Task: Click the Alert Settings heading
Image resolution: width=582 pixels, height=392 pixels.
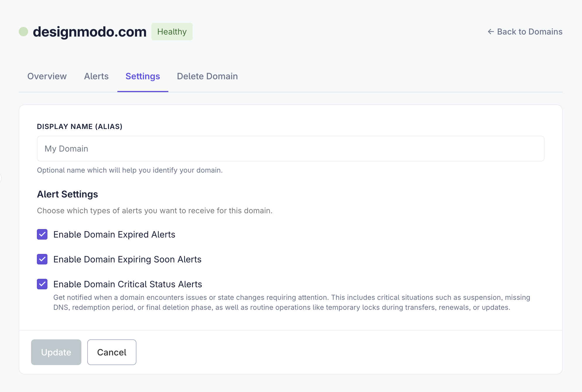Action: (x=67, y=194)
